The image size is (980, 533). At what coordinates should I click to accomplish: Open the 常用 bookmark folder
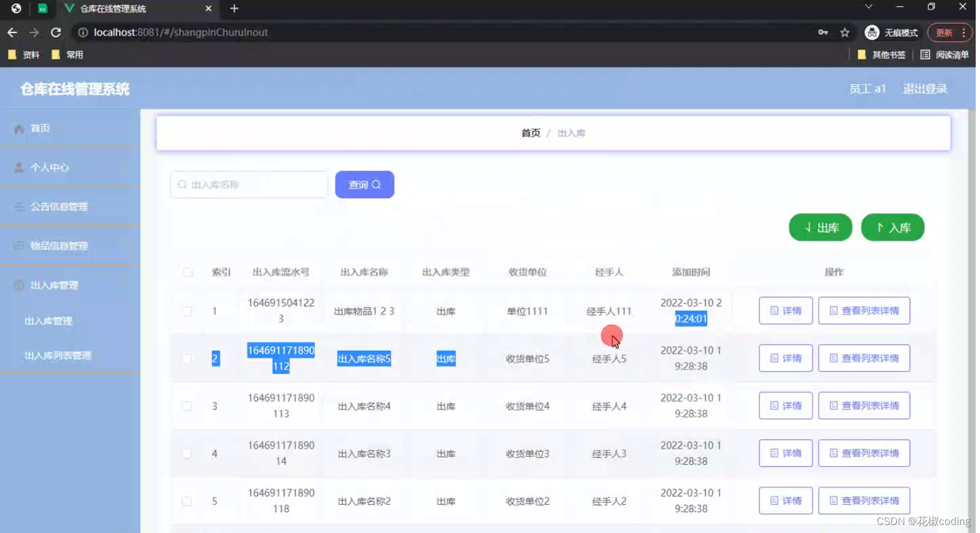(68, 55)
